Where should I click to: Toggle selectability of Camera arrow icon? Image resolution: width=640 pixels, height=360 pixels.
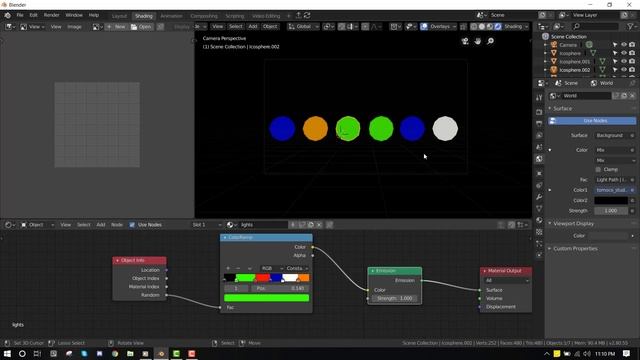(x=615, y=45)
